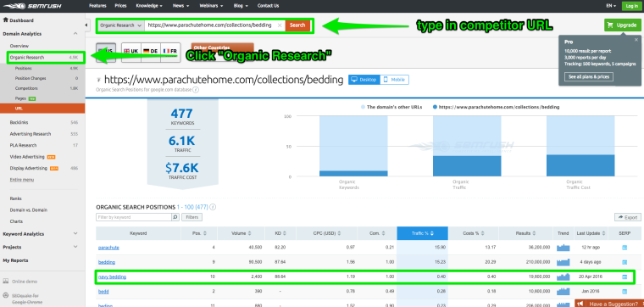View SERP snapshot for bedding row
Image resolution: width=644 pixels, height=307 pixels.
[x=625, y=262]
